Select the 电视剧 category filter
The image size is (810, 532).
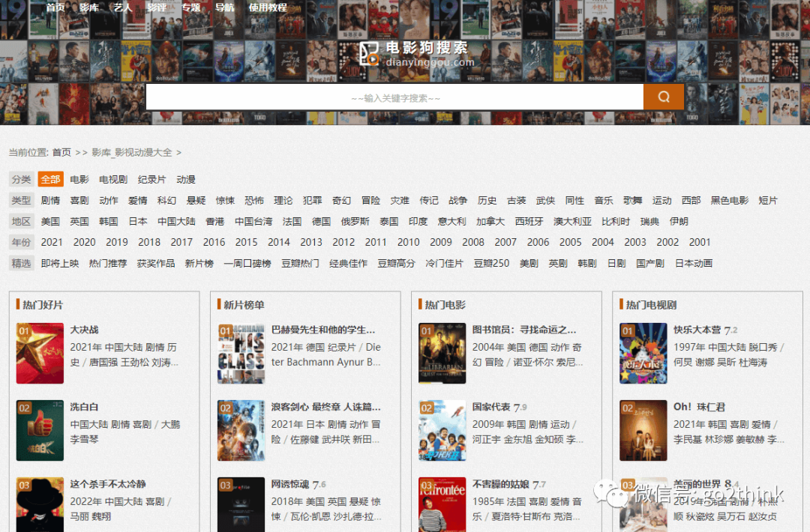pos(113,179)
